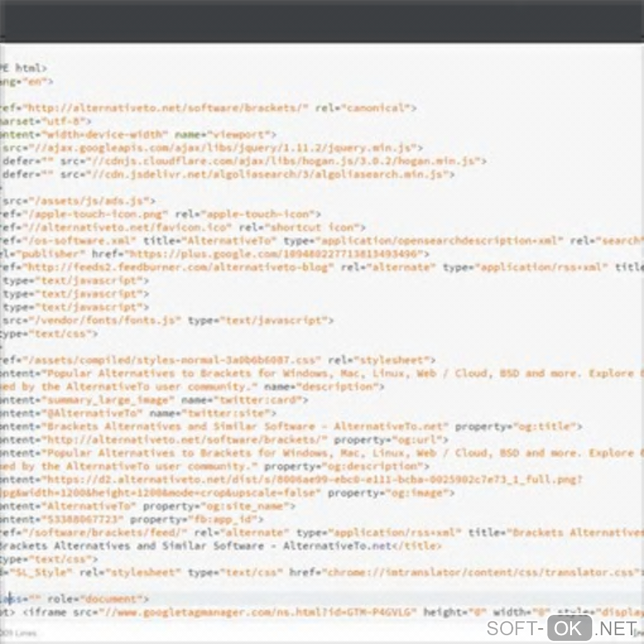
Task: Click the property 'fb:app_id' attribute
Action: (x=194, y=519)
